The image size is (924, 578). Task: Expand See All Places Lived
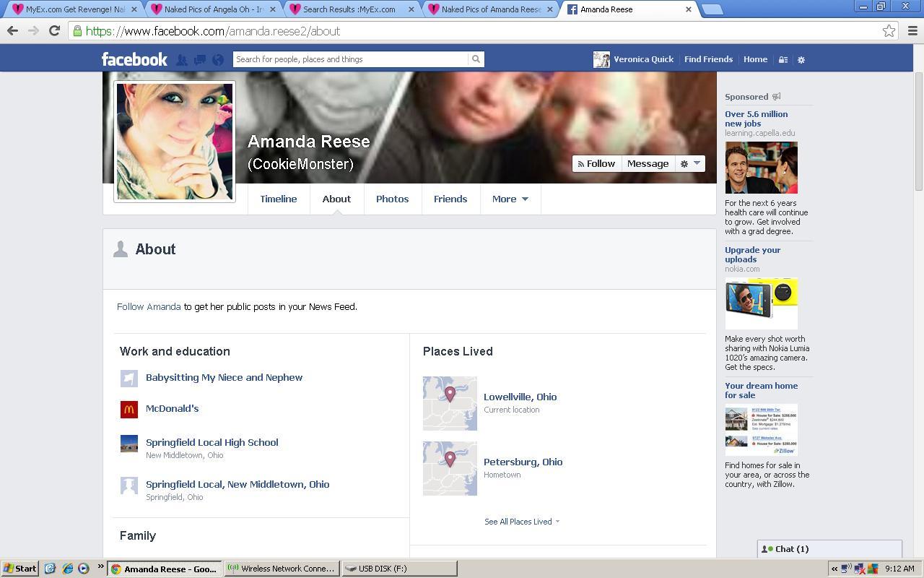pyautogui.click(x=522, y=522)
